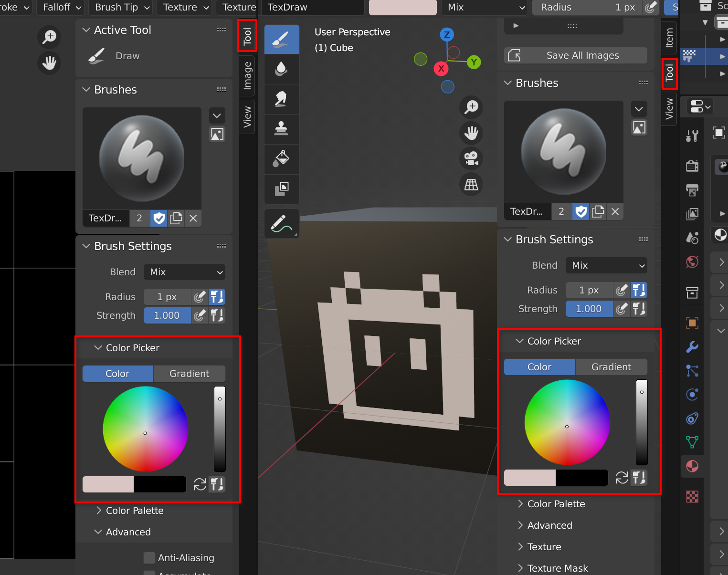Click the red X axis on navigation gizmo
This screenshot has width=728, height=575.
[441, 68]
